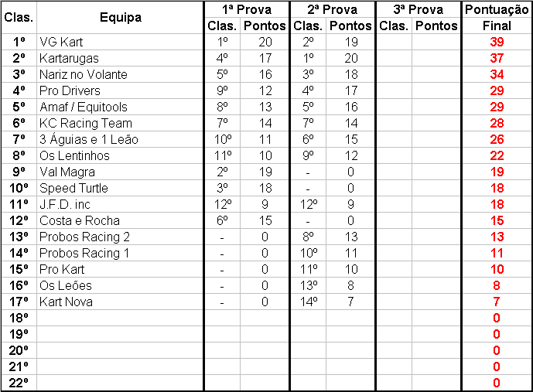This screenshot has width=533, height=392.
Task: Click the Os Leões final score 8
Action: coord(497,285)
